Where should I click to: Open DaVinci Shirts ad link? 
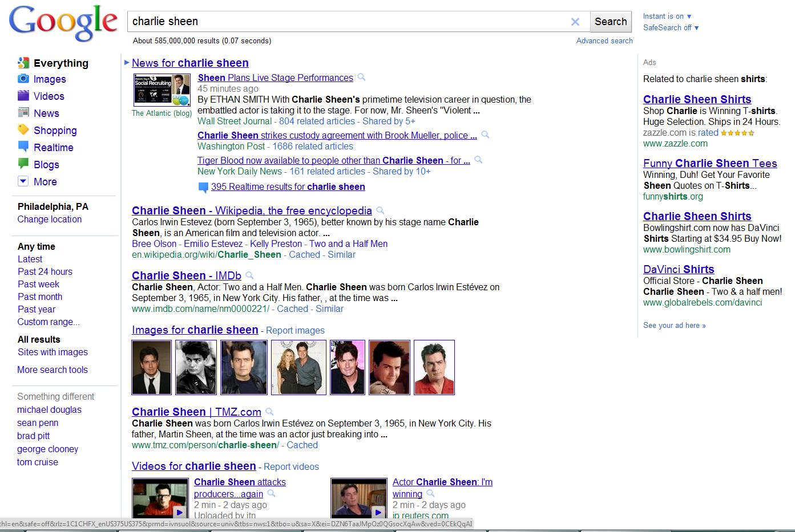tap(679, 269)
